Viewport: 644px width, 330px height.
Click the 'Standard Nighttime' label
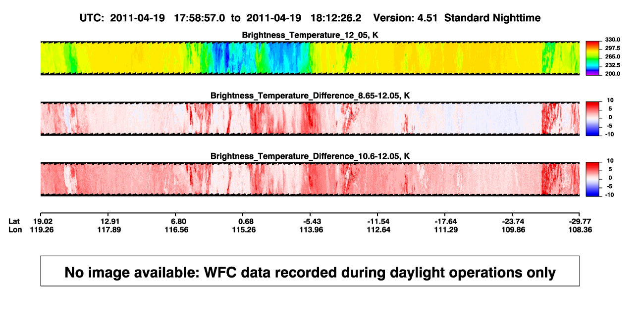click(x=492, y=18)
